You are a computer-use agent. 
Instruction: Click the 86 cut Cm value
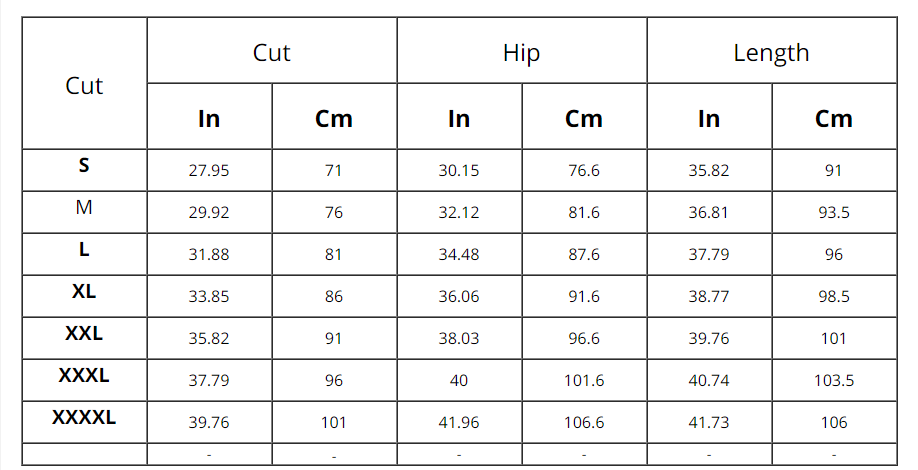(x=334, y=297)
